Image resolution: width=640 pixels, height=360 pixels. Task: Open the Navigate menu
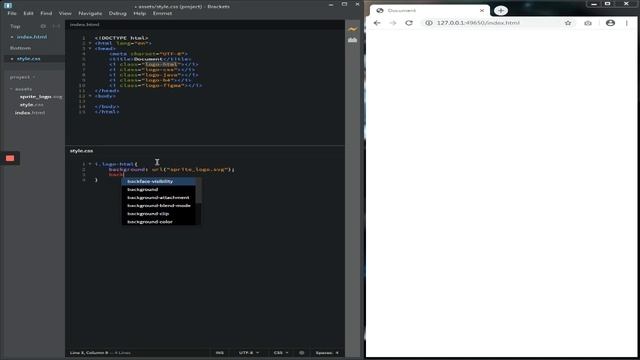pyautogui.click(x=90, y=13)
